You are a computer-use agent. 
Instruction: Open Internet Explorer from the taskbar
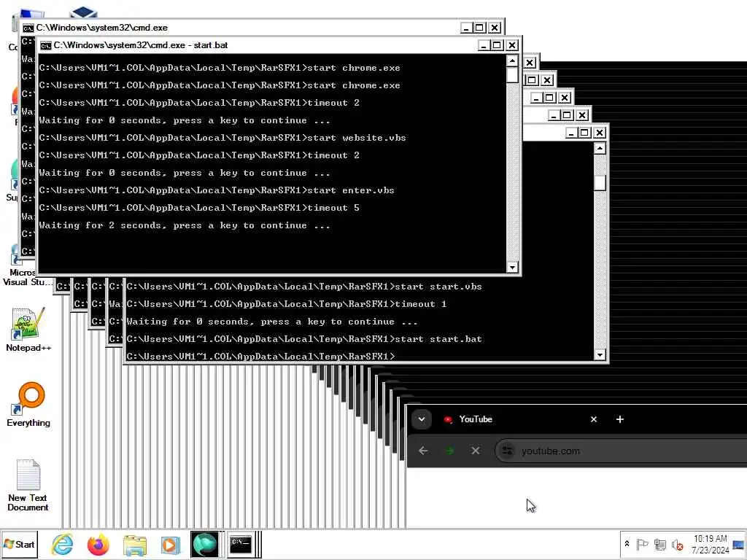pos(63,544)
